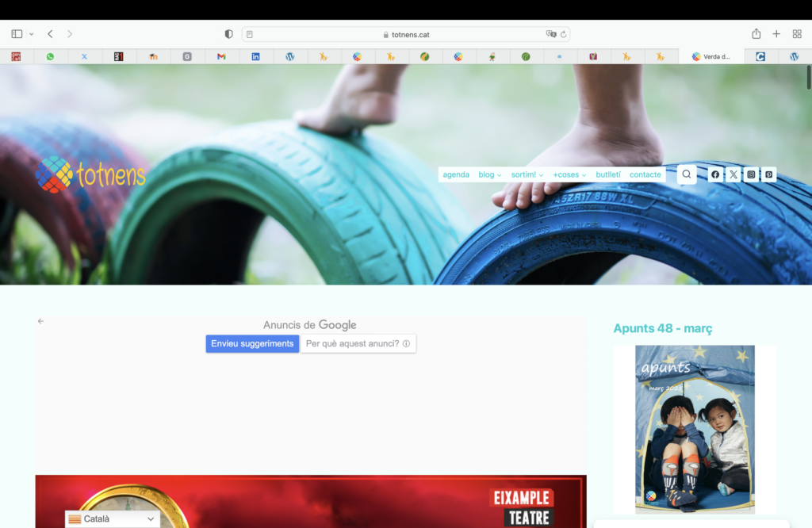Expand the sortim! dropdown menu
Screen dimensions: 812x528
pyautogui.click(x=527, y=174)
